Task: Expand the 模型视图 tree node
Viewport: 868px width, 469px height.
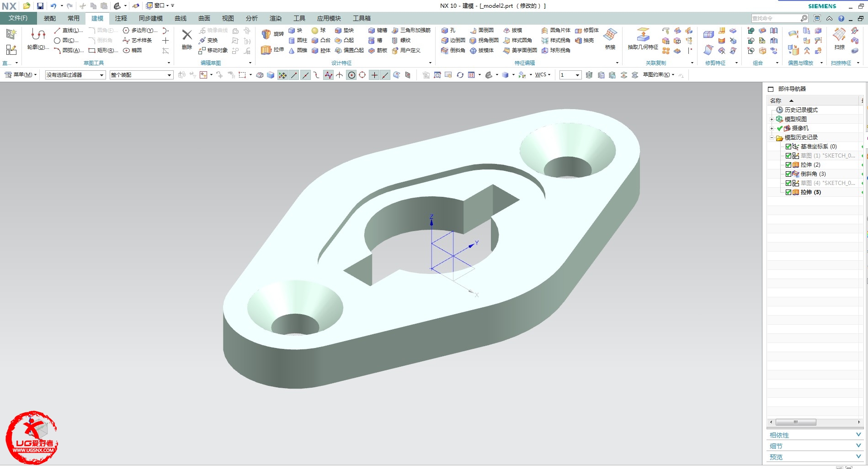Action: tap(772, 119)
